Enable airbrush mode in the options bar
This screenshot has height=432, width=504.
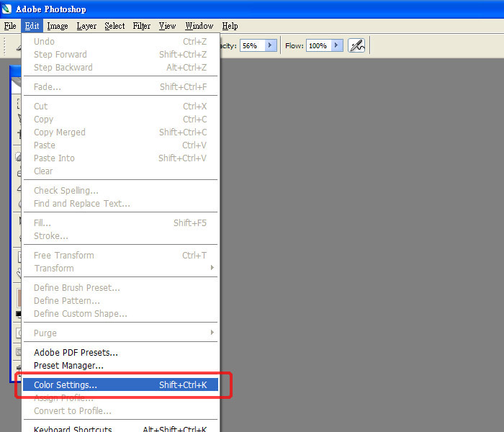[x=356, y=45]
